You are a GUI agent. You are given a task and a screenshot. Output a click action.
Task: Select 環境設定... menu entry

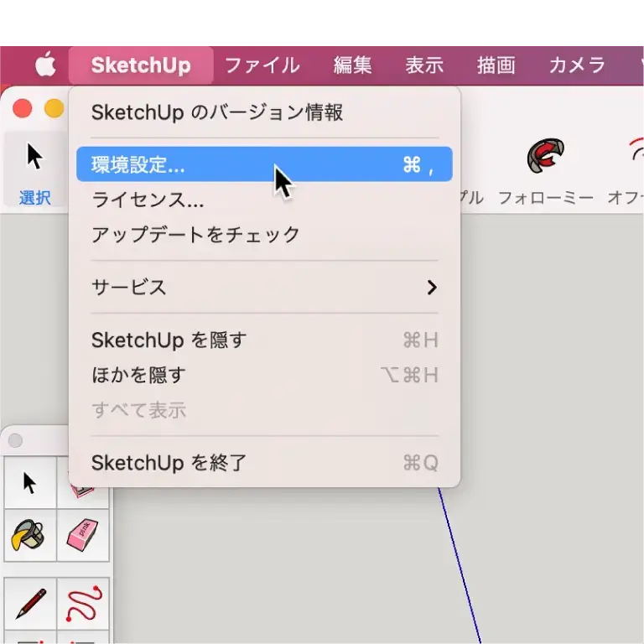pyautogui.click(x=264, y=164)
